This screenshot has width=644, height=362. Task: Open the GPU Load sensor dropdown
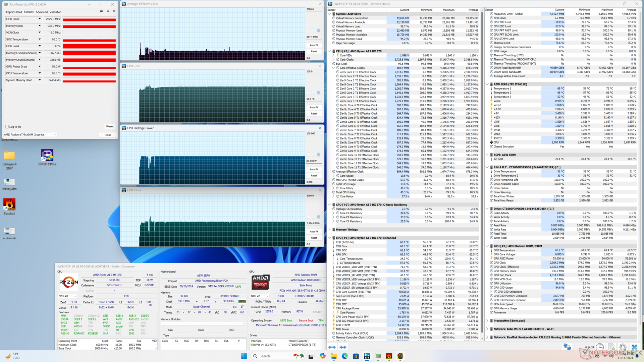[x=40, y=46]
